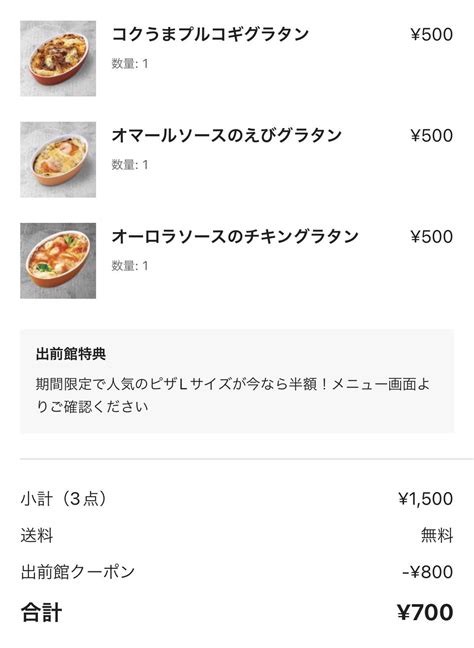Click the 合計 ¥700 total amount
Viewport: 474px width, 648px height.
(x=425, y=612)
